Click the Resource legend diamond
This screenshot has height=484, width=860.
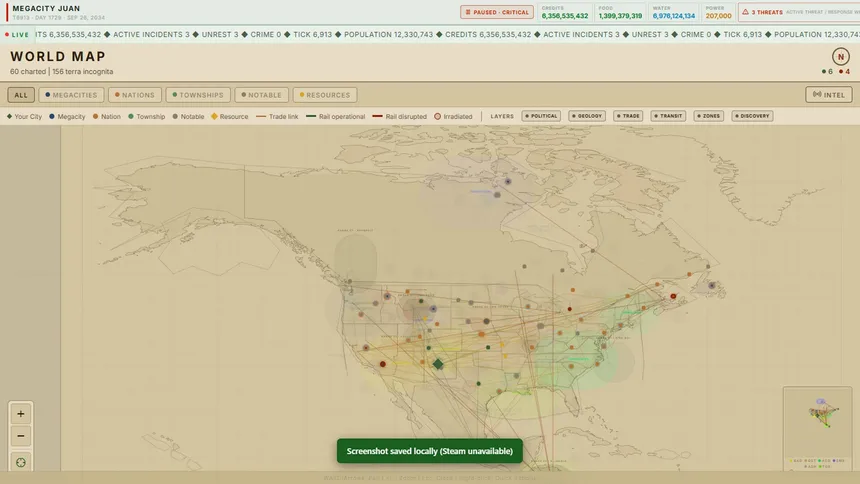(214, 116)
